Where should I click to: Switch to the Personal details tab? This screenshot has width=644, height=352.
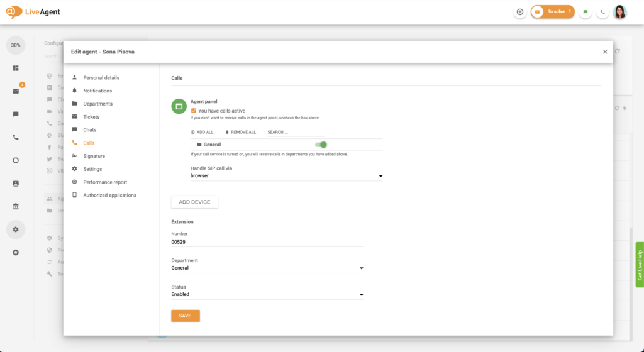tap(101, 78)
